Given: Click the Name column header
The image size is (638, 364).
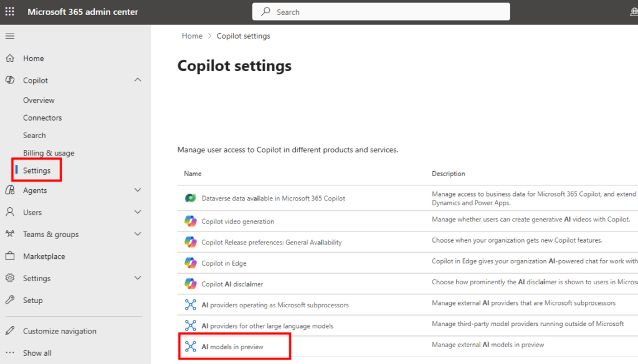Looking at the screenshot, I should (193, 174).
